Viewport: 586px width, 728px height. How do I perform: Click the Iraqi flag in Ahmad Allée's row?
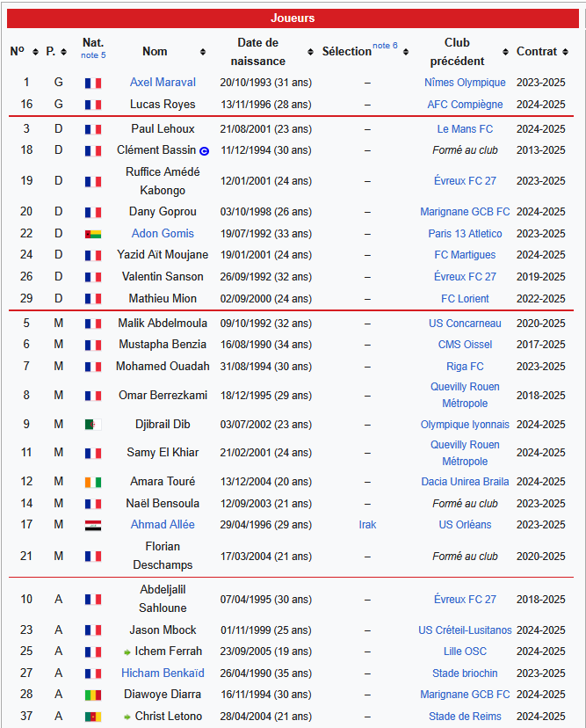pyautogui.click(x=92, y=525)
